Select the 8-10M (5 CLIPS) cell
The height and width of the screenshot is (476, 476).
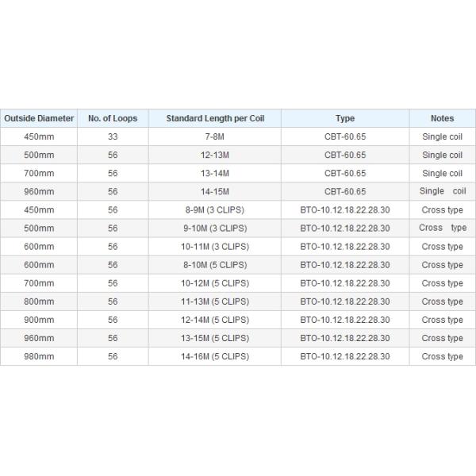click(214, 265)
